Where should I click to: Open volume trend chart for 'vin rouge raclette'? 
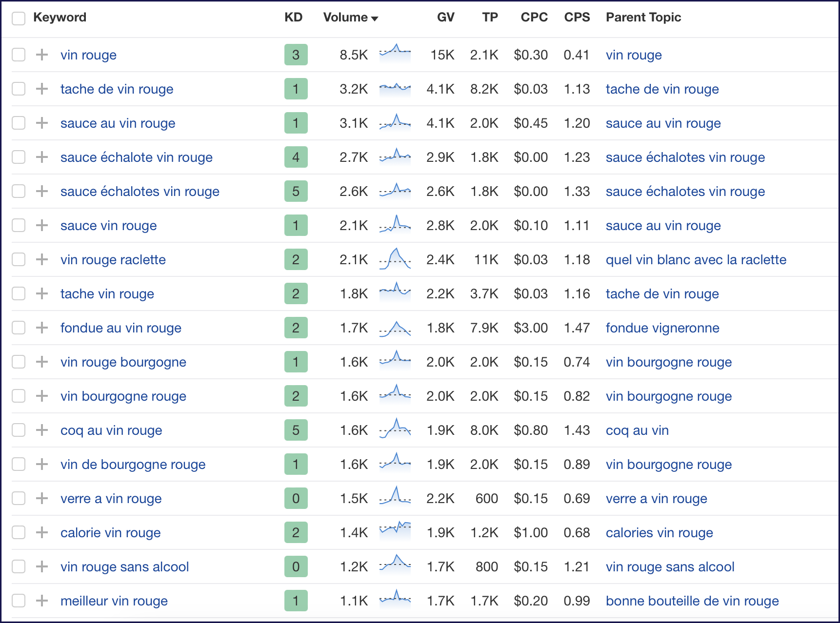(x=395, y=259)
